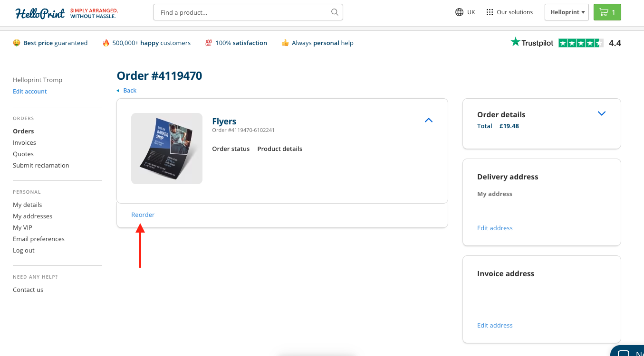Image resolution: width=644 pixels, height=356 pixels.
Task: Click the Edit account link
Action: click(x=30, y=91)
